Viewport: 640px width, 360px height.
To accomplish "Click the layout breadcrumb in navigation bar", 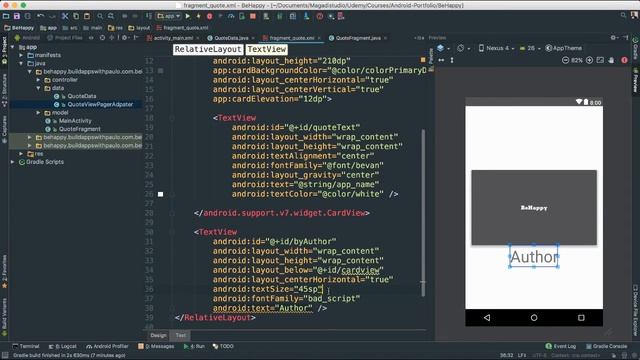I will tap(139, 28).
